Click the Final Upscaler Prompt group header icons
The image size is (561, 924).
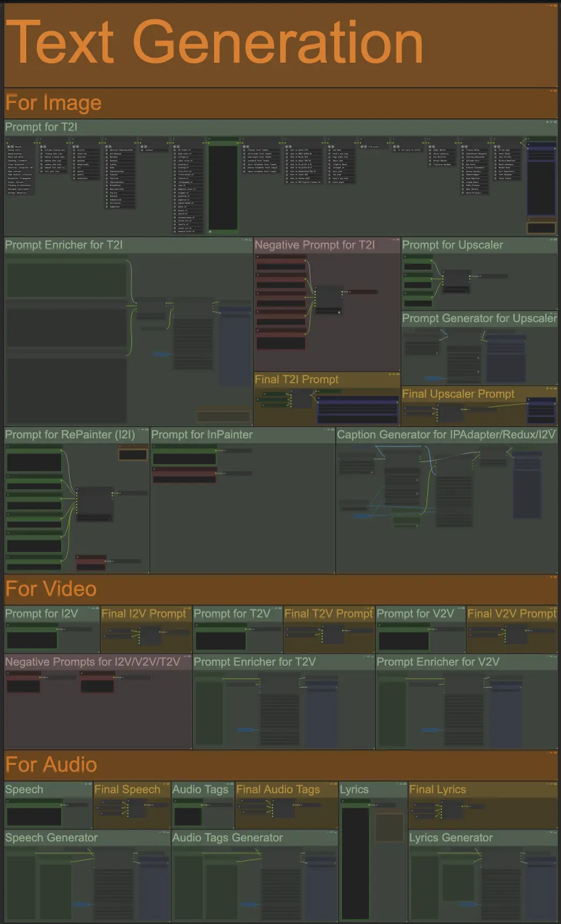tap(552, 388)
